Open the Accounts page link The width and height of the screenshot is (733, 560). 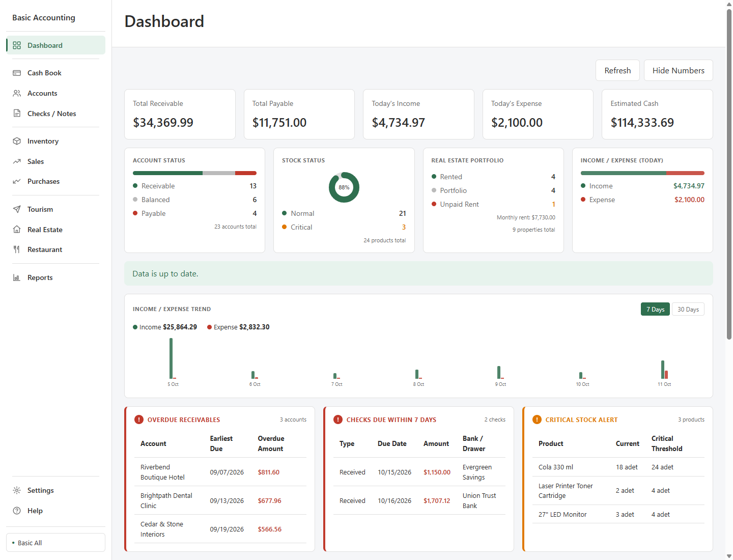(x=55, y=93)
